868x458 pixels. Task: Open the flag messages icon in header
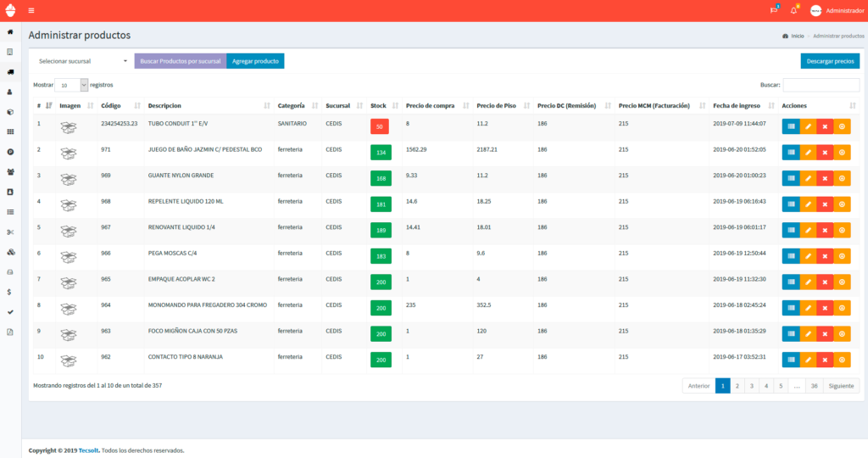tap(773, 11)
